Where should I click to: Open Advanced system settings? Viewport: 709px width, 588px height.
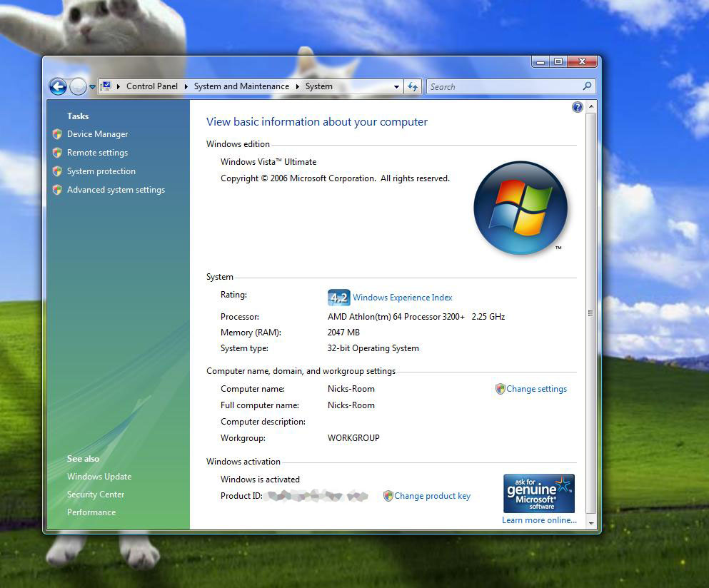pos(116,190)
